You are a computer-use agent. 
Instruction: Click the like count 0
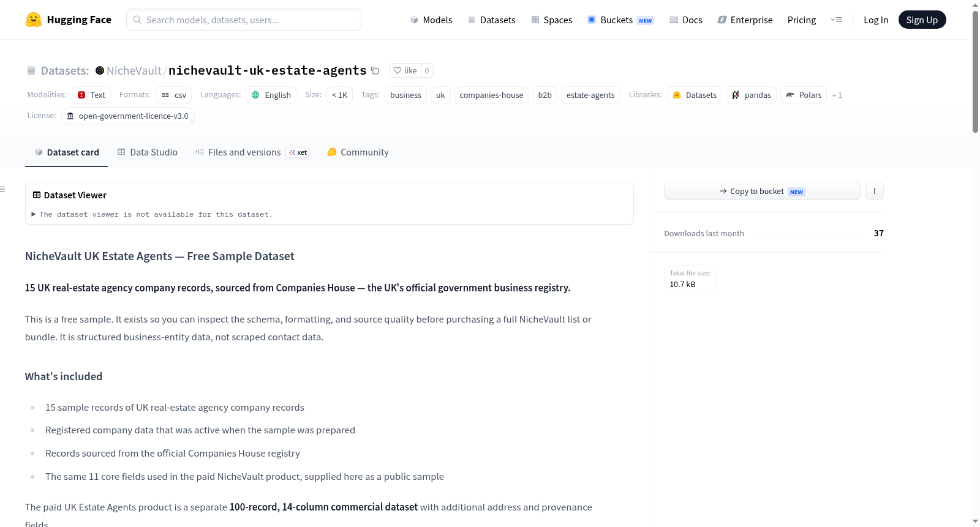427,70
